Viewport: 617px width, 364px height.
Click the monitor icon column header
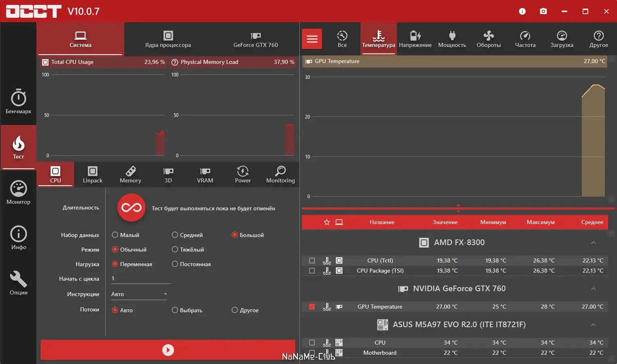point(339,222)
